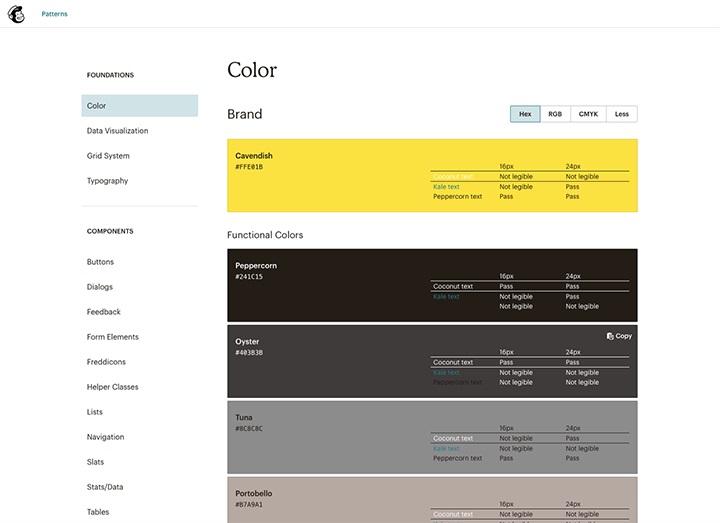Click the #241C15 hex value
This screenshot has width=720, height=523.
[x=249, y=276]
